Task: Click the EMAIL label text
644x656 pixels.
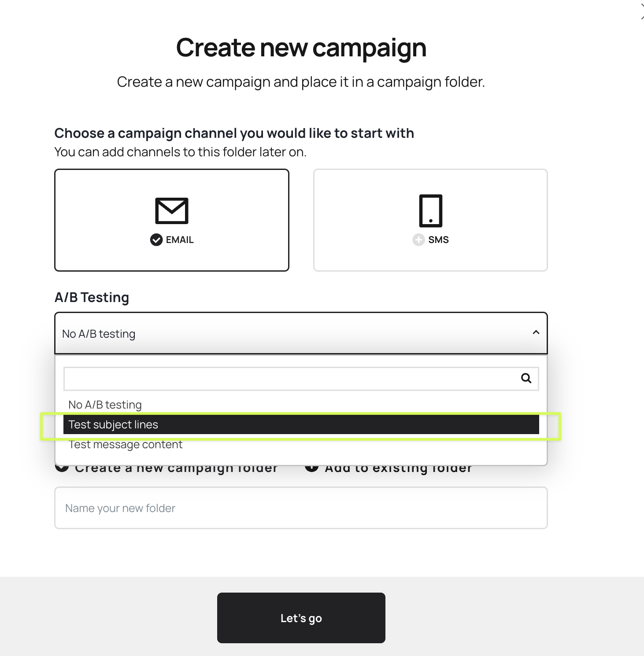Action: 180,240
